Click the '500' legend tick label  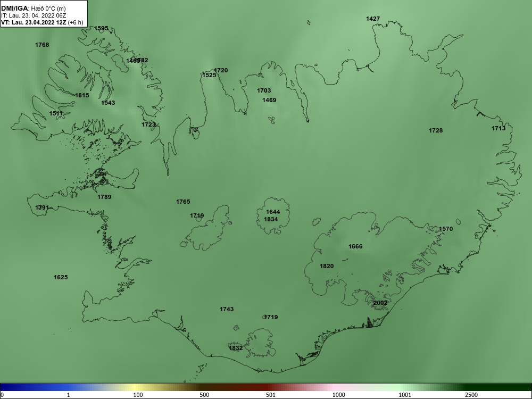point(204,395)
